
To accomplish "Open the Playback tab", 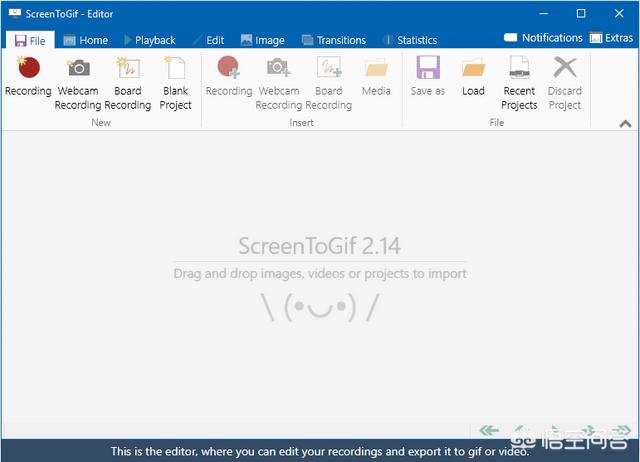I will [x=149, y=40].
